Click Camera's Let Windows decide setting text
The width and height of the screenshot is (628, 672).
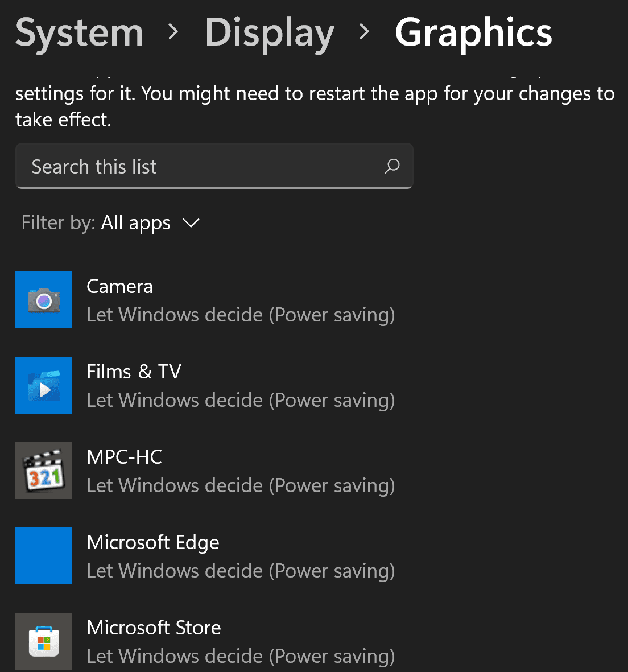[x=241, y=315]
